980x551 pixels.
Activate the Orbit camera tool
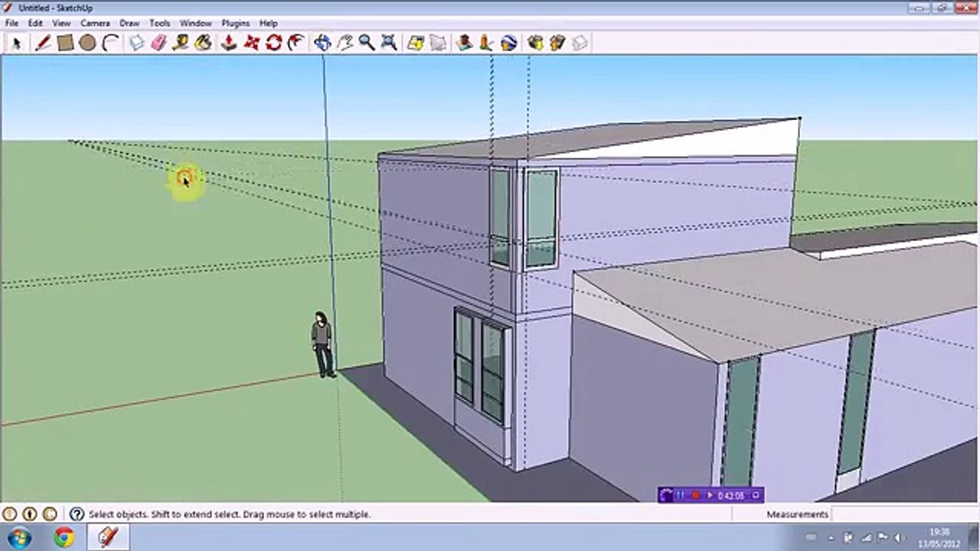click(x=322, y=43)
